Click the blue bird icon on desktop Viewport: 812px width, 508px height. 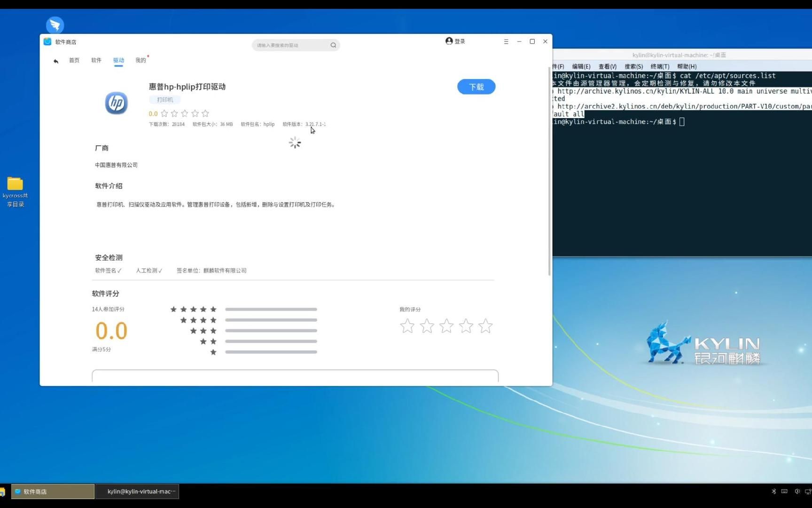[55, 25]
